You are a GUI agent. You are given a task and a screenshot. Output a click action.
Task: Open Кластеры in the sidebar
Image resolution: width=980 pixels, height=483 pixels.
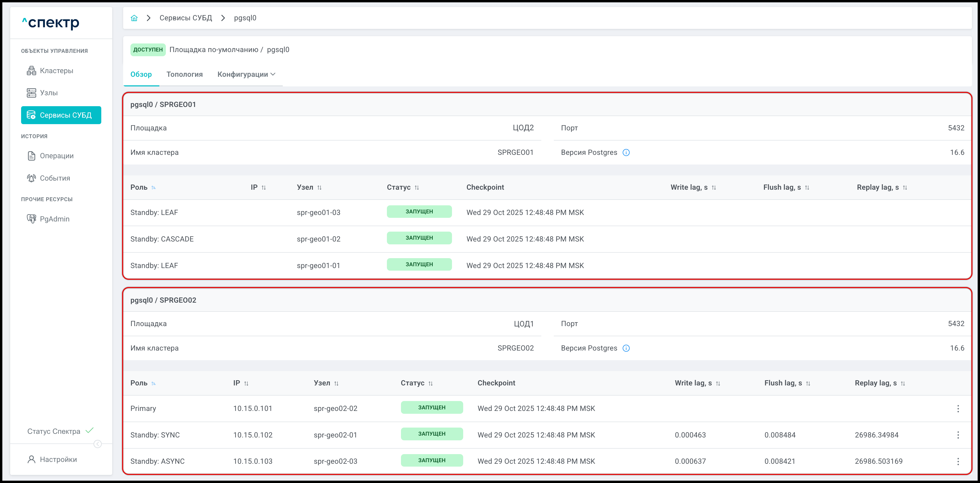click(56, 71)
